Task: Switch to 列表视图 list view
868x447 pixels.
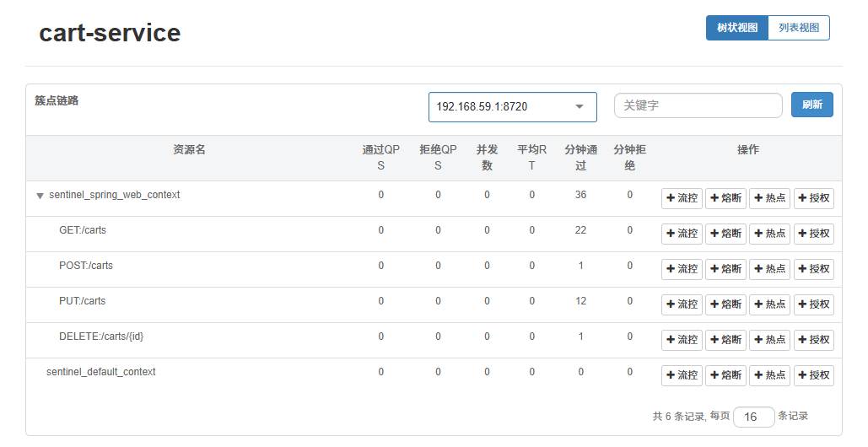Action: pyautogui.click(x=799, y=28)
